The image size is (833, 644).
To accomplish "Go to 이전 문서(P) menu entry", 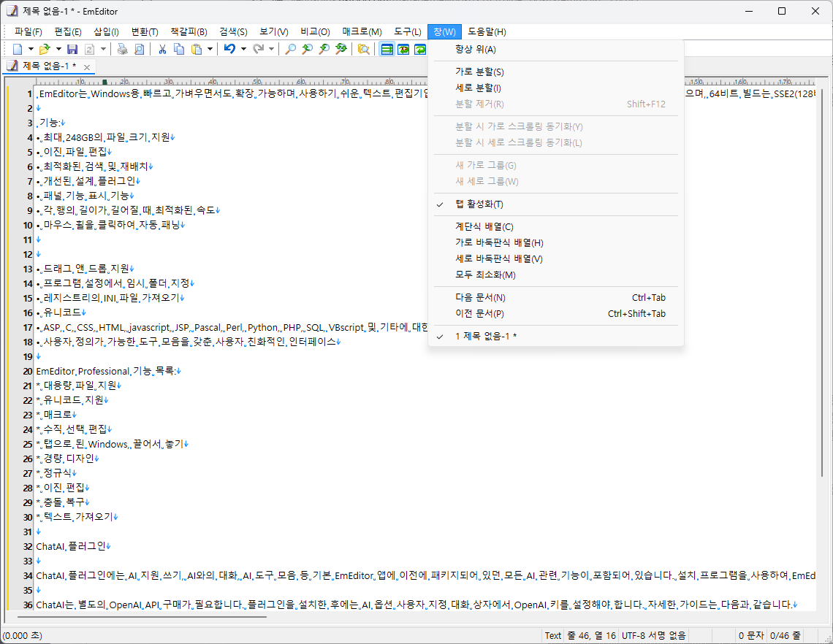I will (555, 314).
